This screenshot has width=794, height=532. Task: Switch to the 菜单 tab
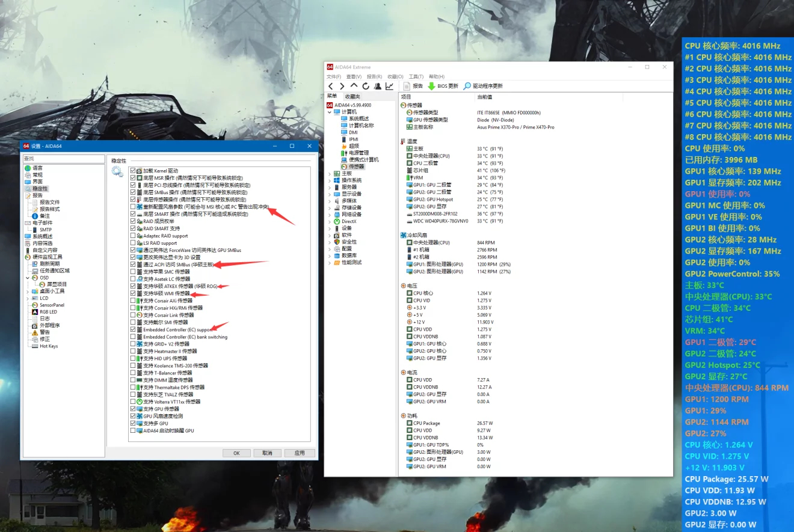pyautogui.click(x=333, y=97)
